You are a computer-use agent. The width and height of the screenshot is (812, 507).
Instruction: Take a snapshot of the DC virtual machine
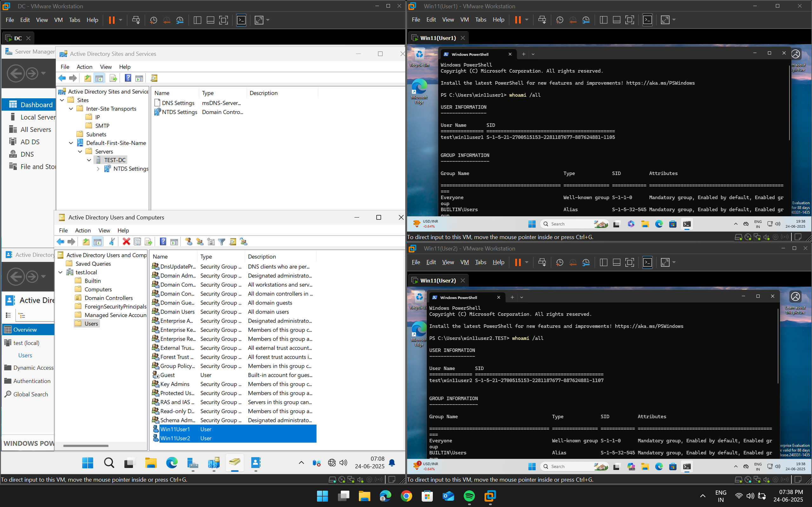pos(153,20)
